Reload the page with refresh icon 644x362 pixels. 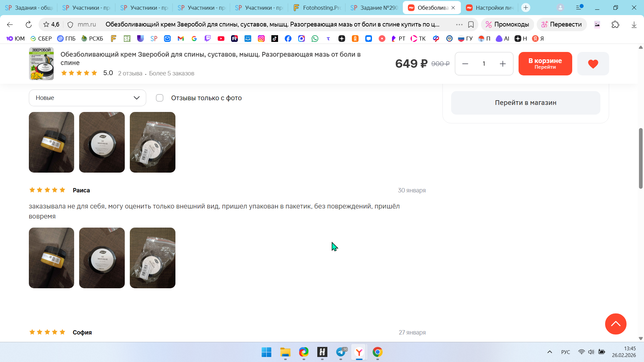pos(29,24)
